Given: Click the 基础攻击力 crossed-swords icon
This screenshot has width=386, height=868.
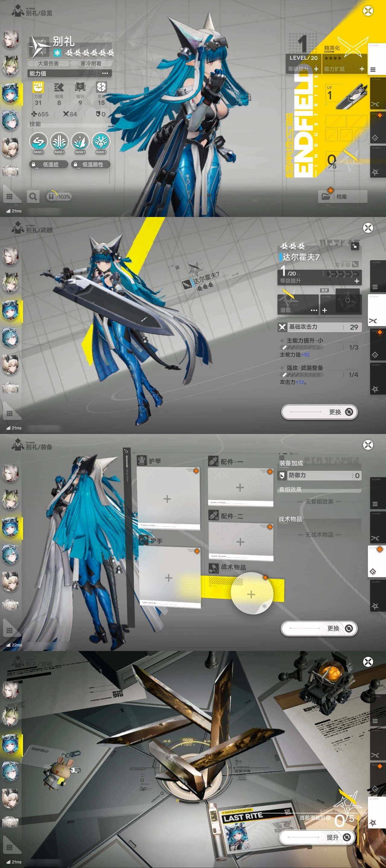Looking at the screenshot, I should coord(282,327).
